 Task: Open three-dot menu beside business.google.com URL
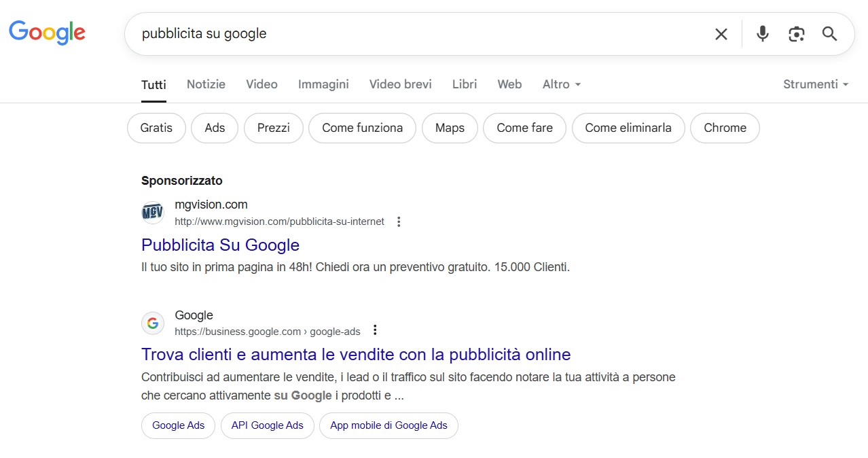click(375, 331)
